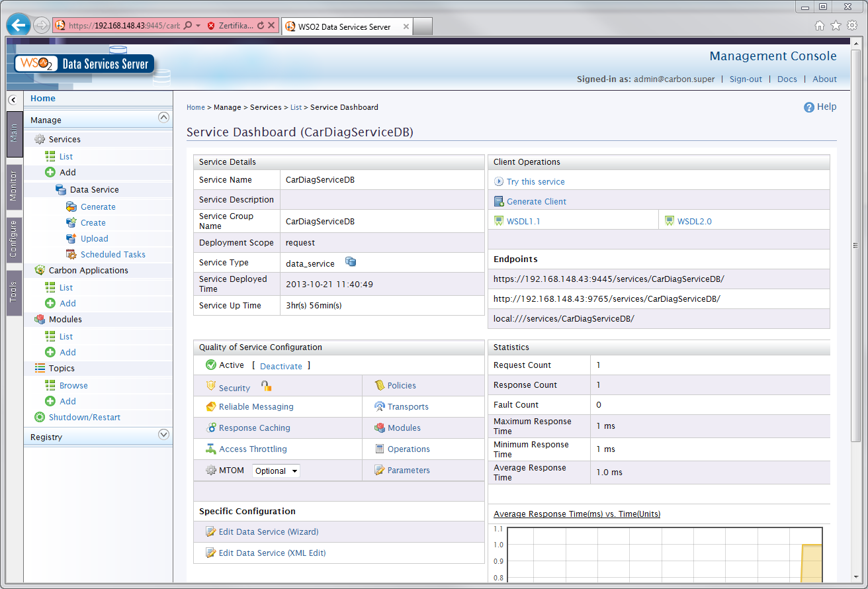Collapse the Manage menu section
This screenshot has width=868, height=589.
pyautogui.click(x=164, y=118)
